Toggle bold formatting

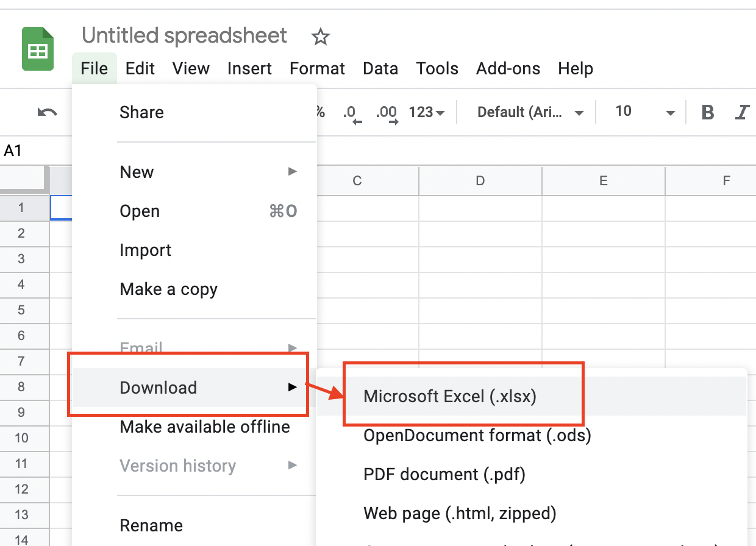708,112
